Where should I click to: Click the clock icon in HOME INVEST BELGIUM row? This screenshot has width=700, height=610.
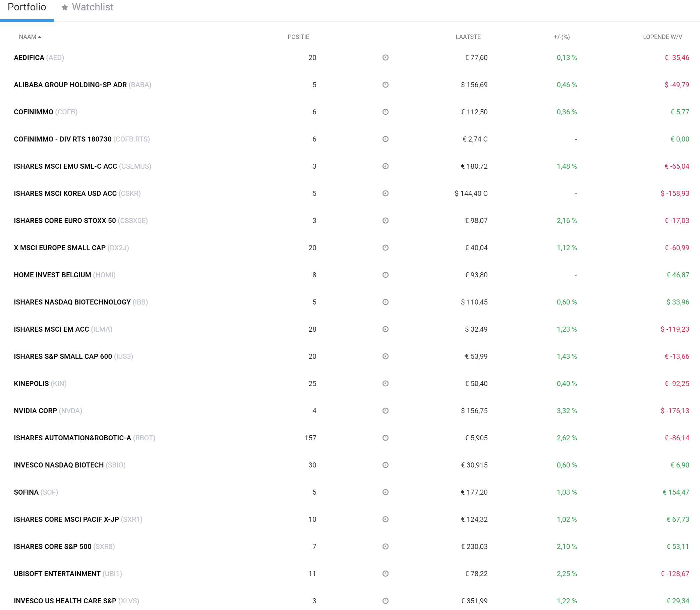point(385,275)
